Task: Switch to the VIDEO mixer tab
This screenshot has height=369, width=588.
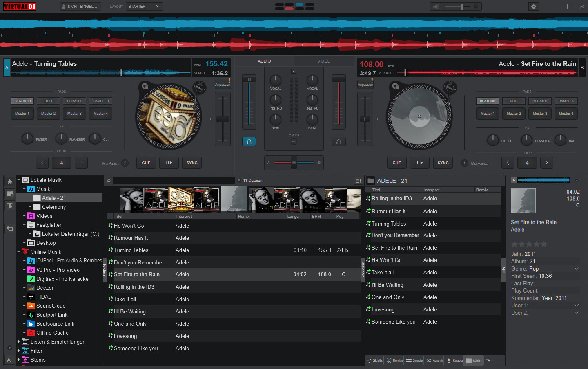Action: click(x=324, y=61)
